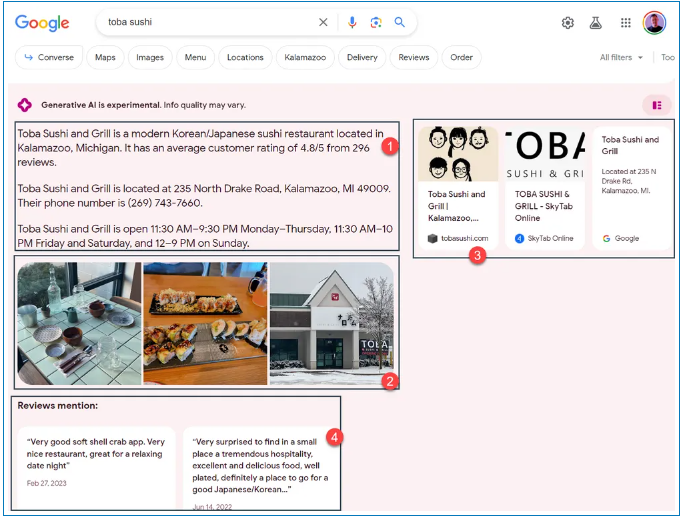Select the Order filter chip
The image size is (682, 518).
click(461, 57)
